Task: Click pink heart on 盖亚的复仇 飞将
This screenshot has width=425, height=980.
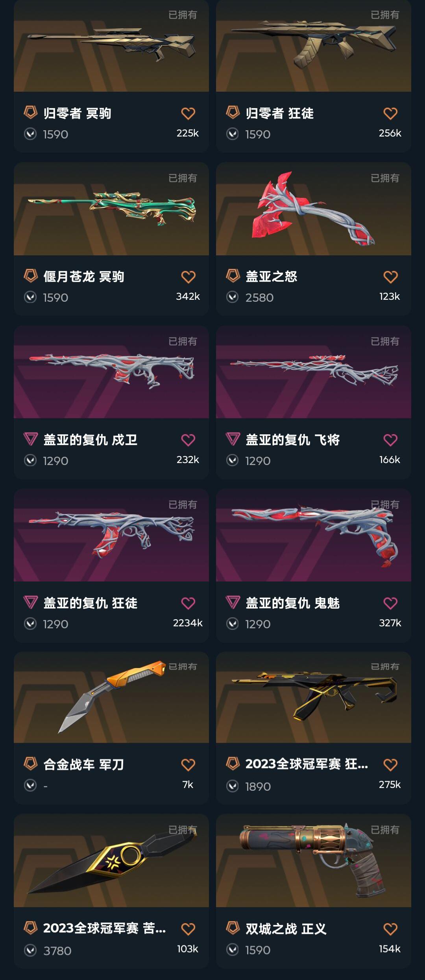Action: pos(390,440)
